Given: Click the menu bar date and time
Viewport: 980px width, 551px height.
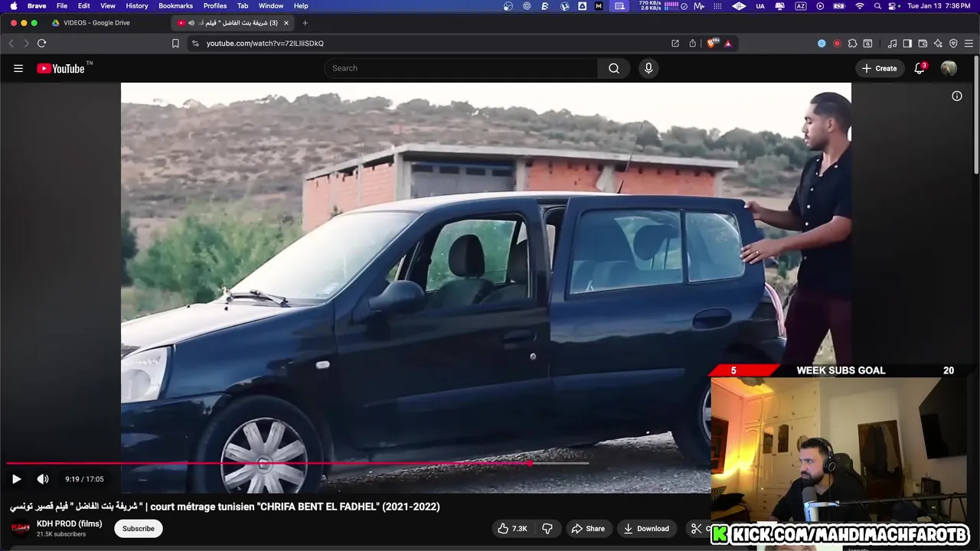Looking at the screenshot, I should pyautogui.click(x=939, y=5).
